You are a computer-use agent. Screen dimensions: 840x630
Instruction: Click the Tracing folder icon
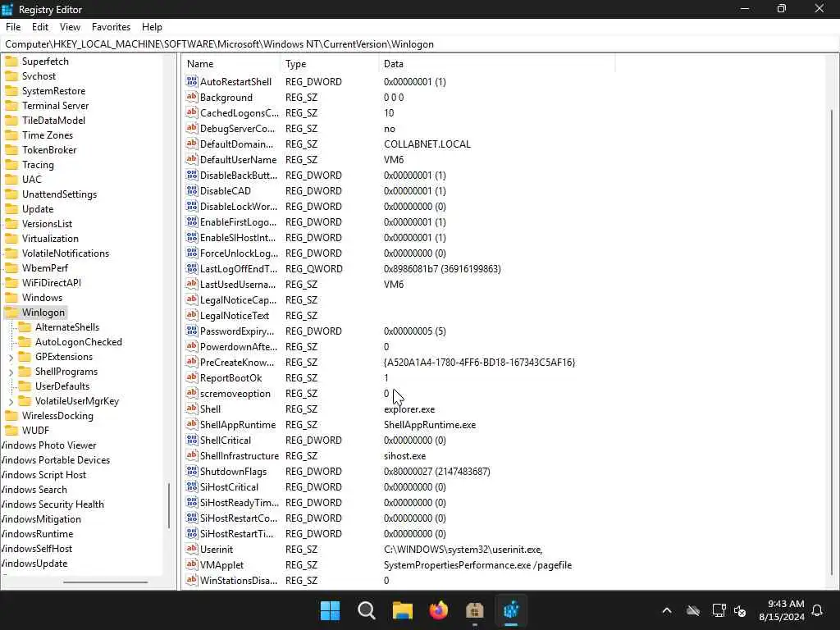(11, 164)
